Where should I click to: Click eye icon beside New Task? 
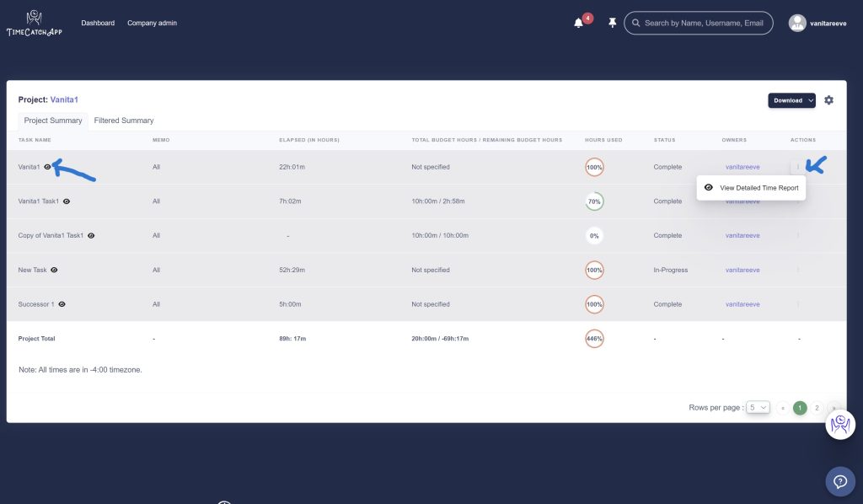[x=54, y=270]
